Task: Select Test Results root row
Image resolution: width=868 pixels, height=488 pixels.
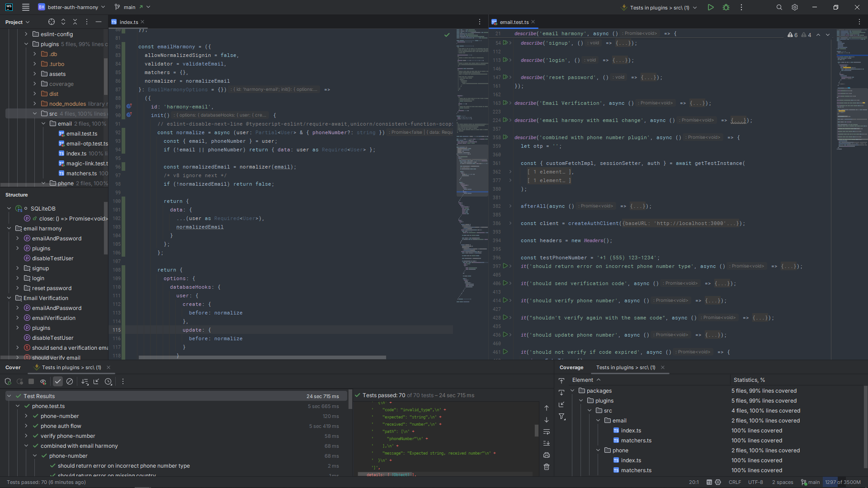Action: tap(176, 396)
